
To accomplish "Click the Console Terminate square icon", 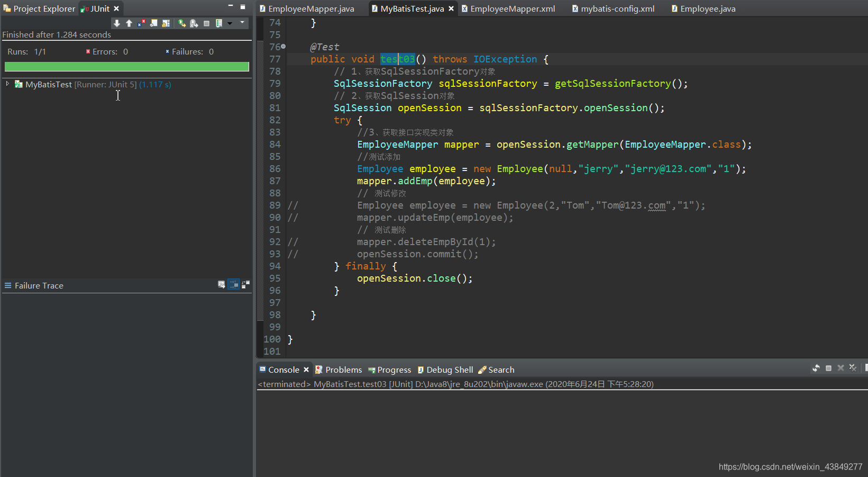I will (x=828, y=368).
